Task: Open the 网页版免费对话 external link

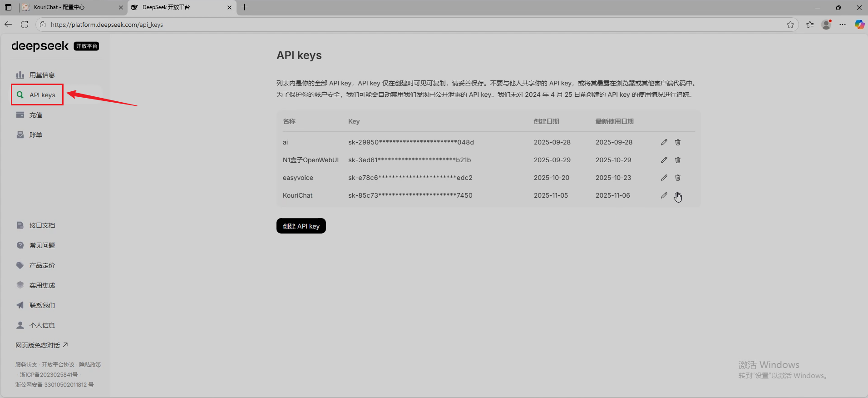Action: pos(41,345)
